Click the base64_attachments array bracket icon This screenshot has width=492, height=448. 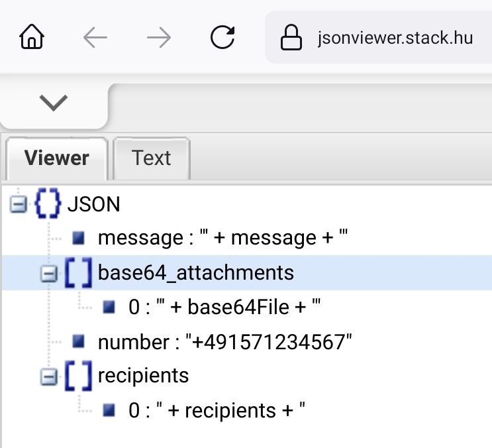point(79,272)
